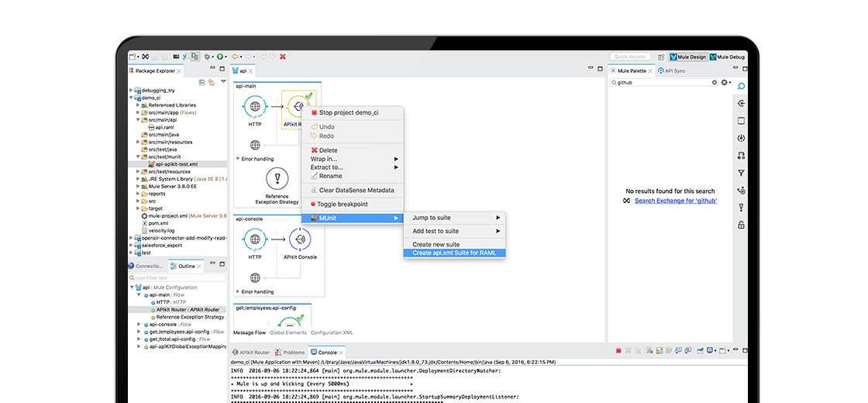Clear the github search with the x icon
The image size is (868, 403).
[x=714, y=82]
